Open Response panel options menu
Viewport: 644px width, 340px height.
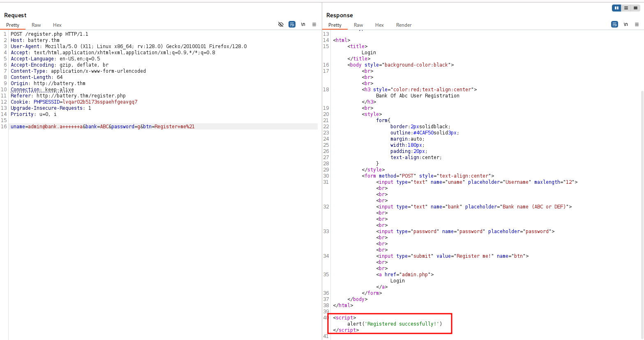coord(637,25)
